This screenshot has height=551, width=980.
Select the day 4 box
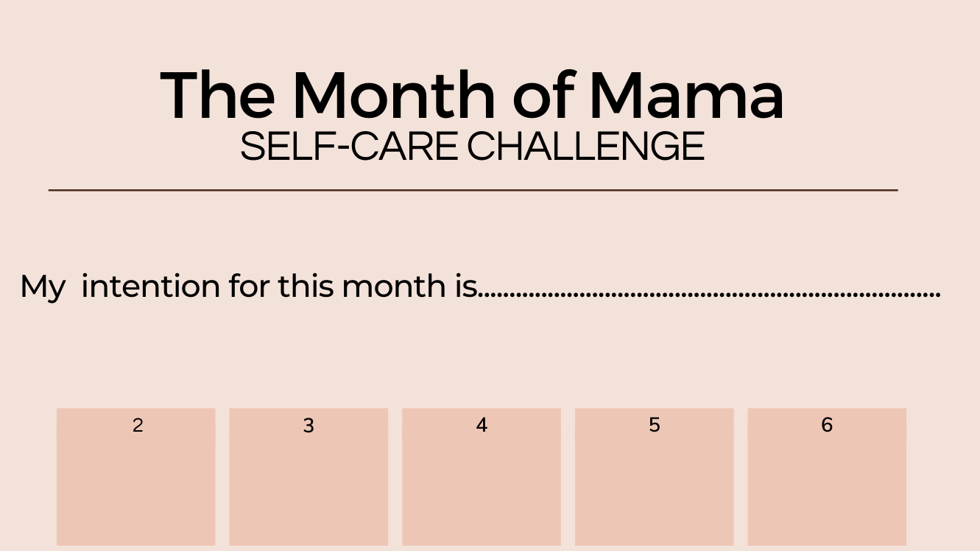pos(482,486)
